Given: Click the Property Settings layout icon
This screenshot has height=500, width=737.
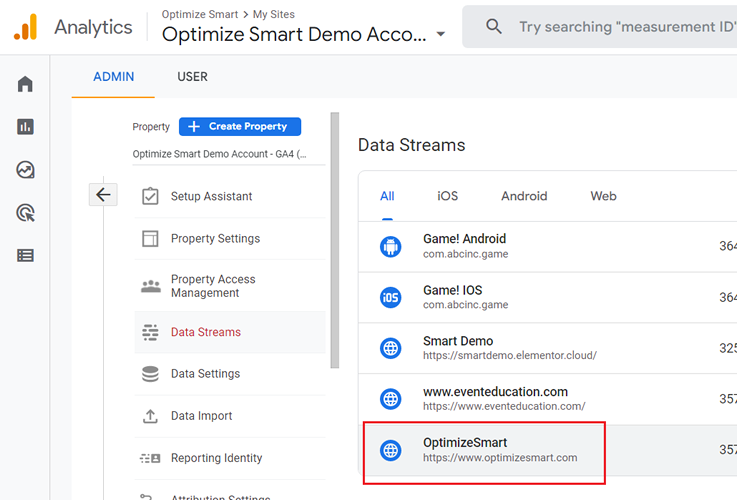Looking at the screenshot, I should point(150,238).
